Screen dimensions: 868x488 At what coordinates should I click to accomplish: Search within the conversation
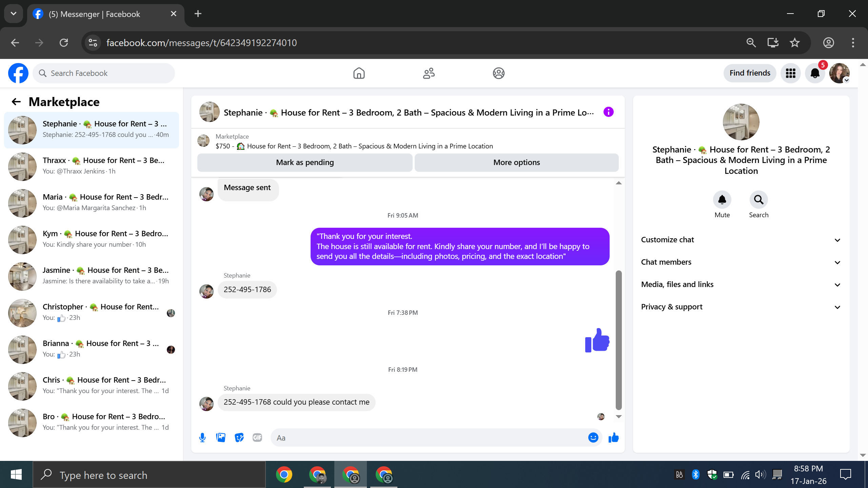[x=758, y=200]
